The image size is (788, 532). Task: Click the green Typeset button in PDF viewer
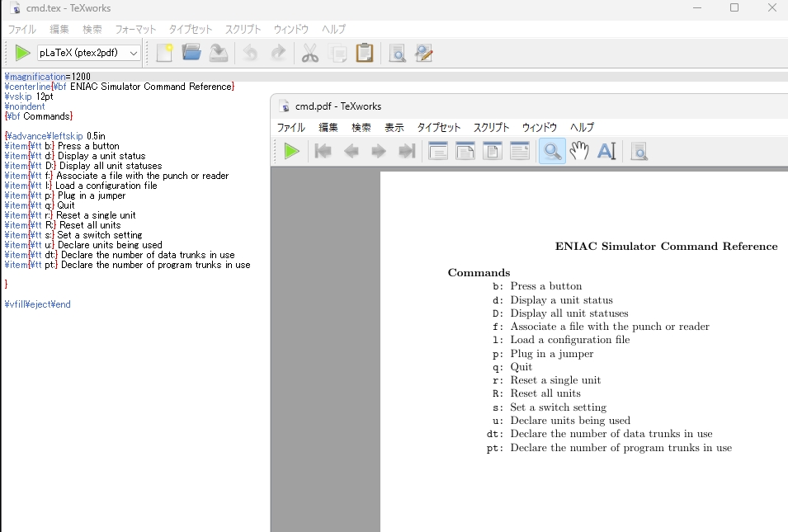[x=291, y=151]
